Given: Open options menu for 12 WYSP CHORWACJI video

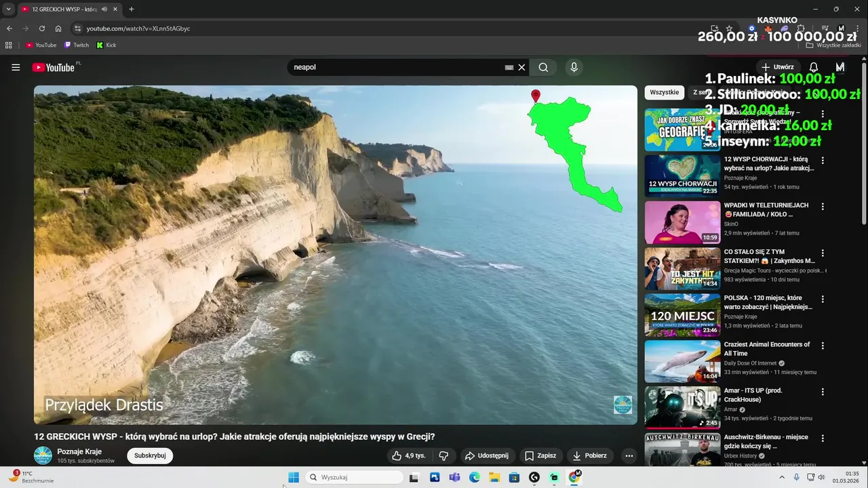Looking at the screenshot, I should point(823,161).
